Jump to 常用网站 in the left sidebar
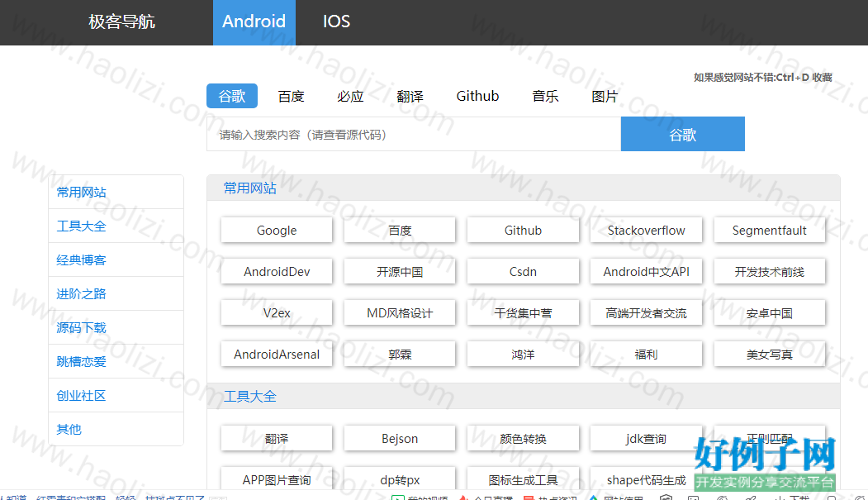Viewport: 868px width, 500px height. 116,192
